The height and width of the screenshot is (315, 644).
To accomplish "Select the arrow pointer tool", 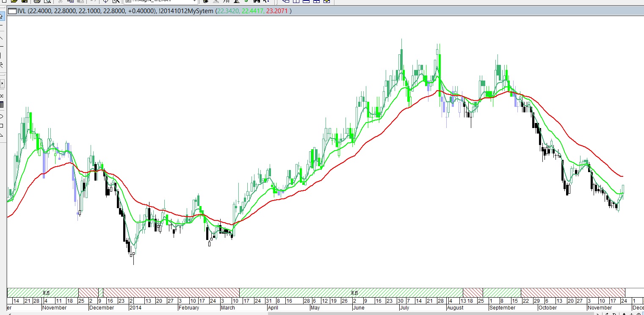I will coord(2,17).
